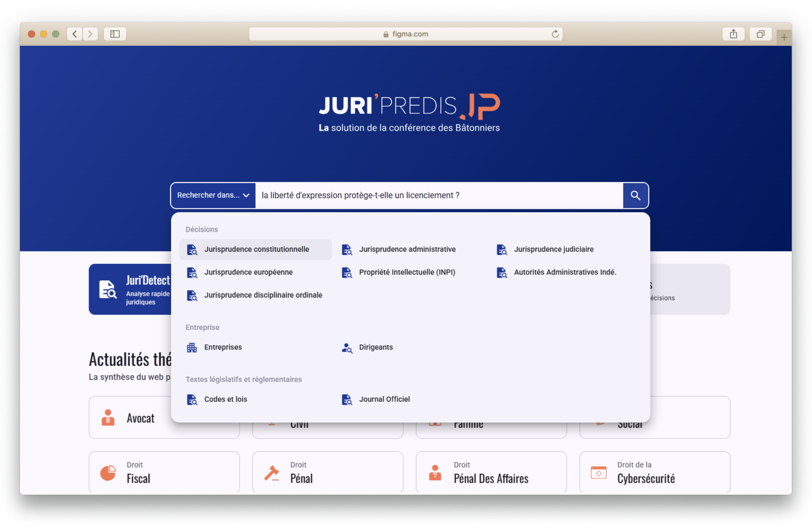812x531 pixels.
Task: Click document icon beside Jurisprudence constitutionnelle
Action: click(192, 250)
